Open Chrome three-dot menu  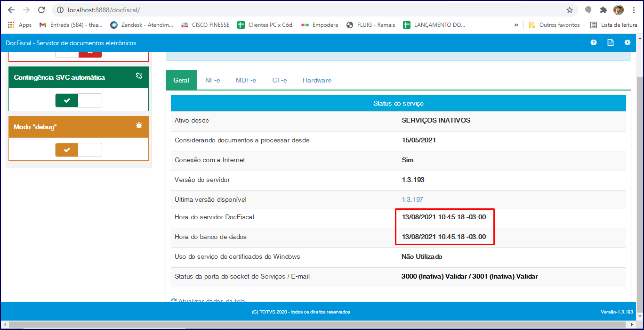click(x=633, y=10)
